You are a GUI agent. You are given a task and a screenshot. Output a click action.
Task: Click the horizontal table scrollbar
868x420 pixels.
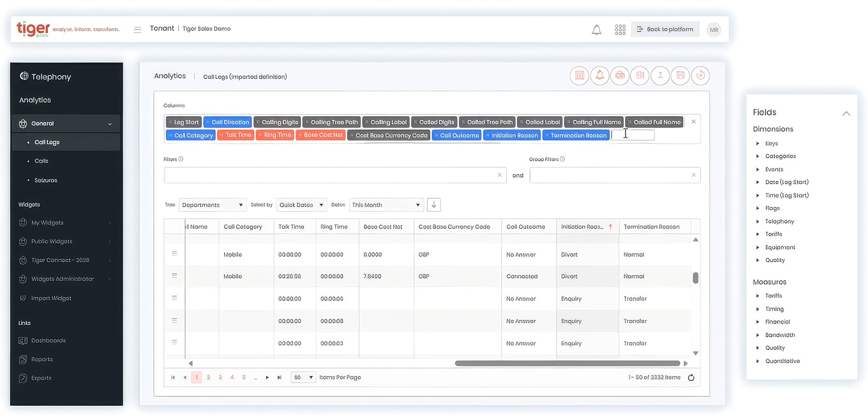[x=567, y=364]
